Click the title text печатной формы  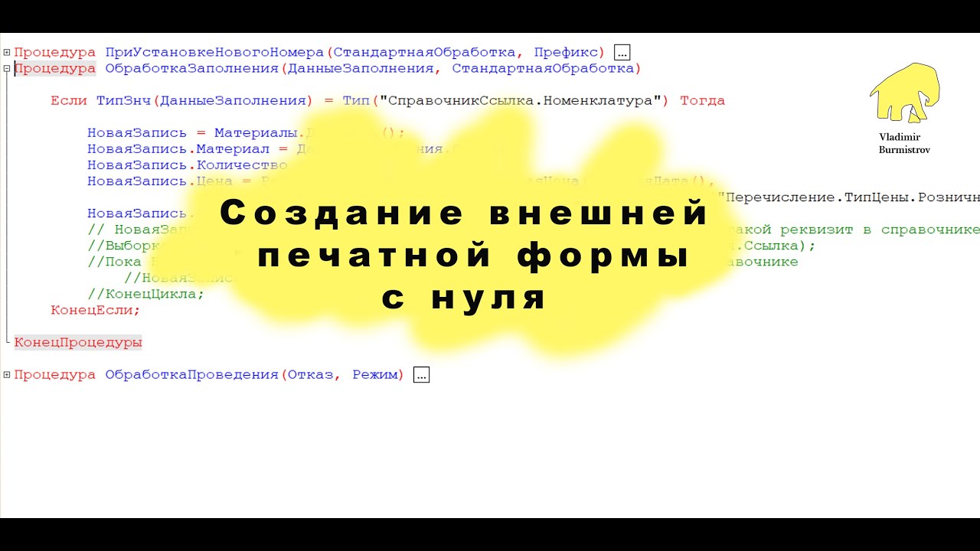472,256
